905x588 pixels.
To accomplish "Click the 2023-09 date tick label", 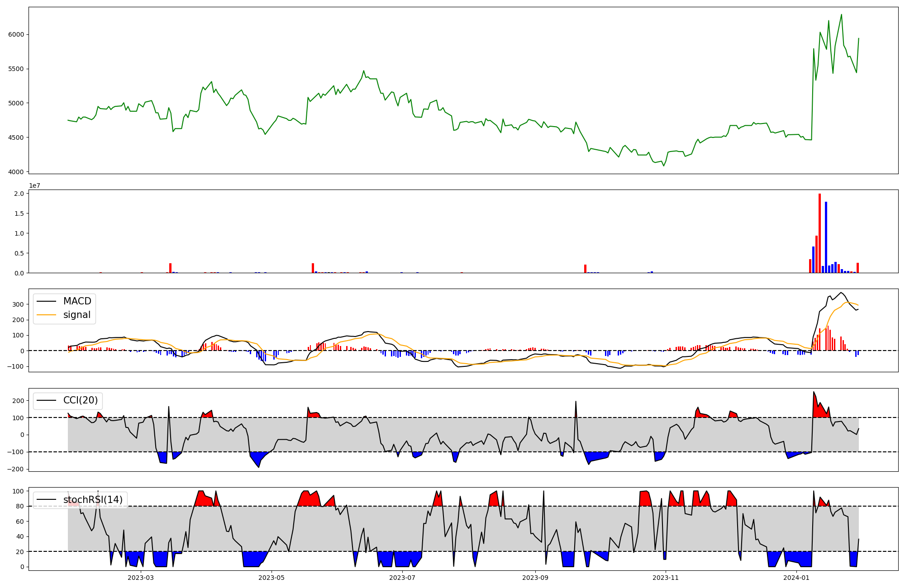I will [x=535, y=578].
